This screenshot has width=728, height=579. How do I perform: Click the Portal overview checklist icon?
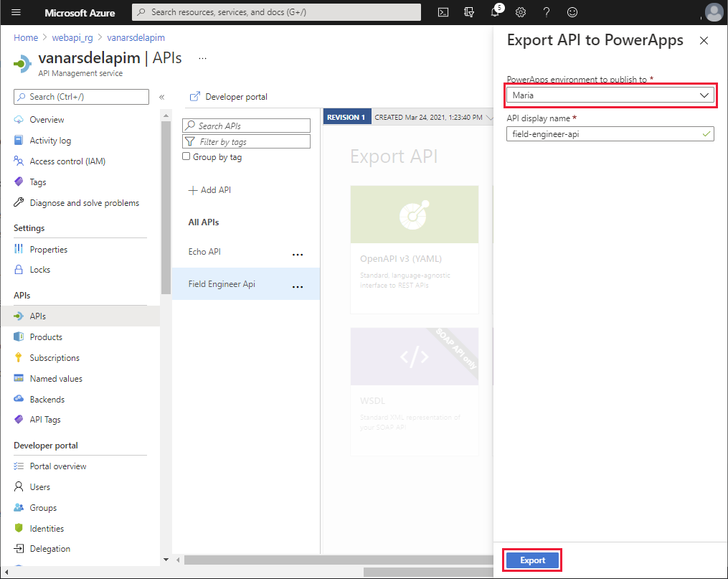(x=19, y=466)
